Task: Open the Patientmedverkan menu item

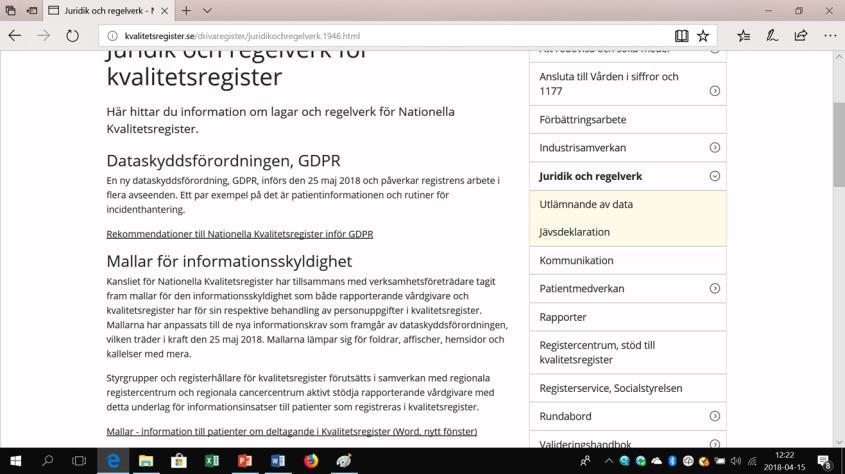Action: [x=581, y=289]
